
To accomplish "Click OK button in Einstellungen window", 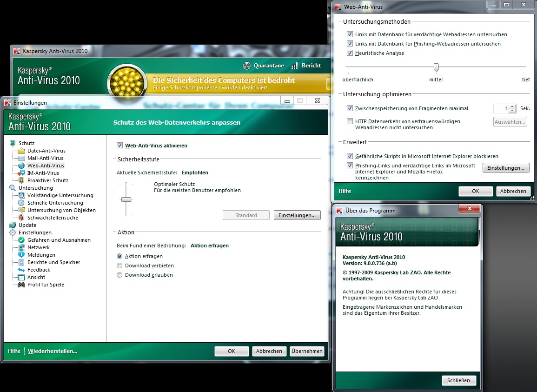I will (232, 351).
